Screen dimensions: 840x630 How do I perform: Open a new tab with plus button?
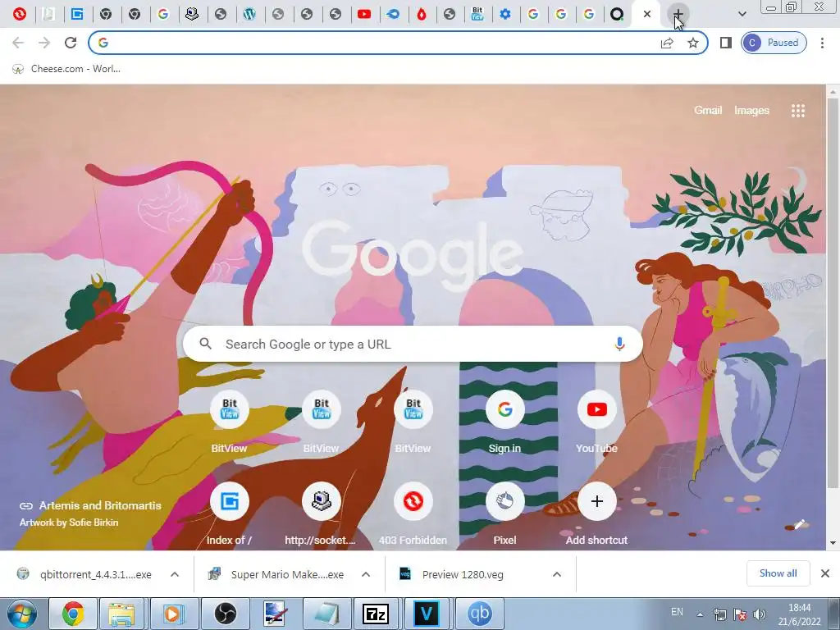[678, 15]
